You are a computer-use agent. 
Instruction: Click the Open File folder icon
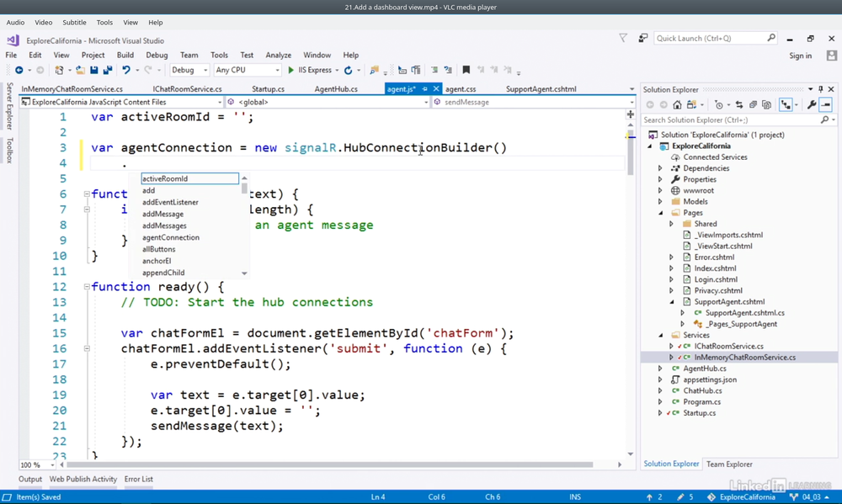[x=80, y=70]
